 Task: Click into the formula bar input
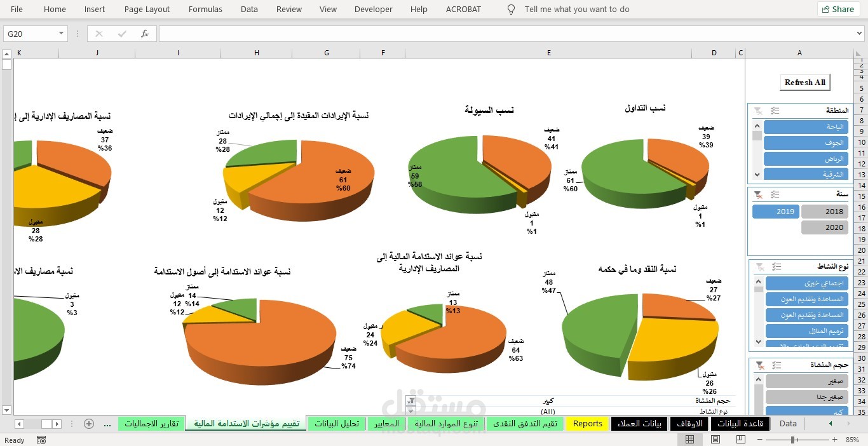505,34
